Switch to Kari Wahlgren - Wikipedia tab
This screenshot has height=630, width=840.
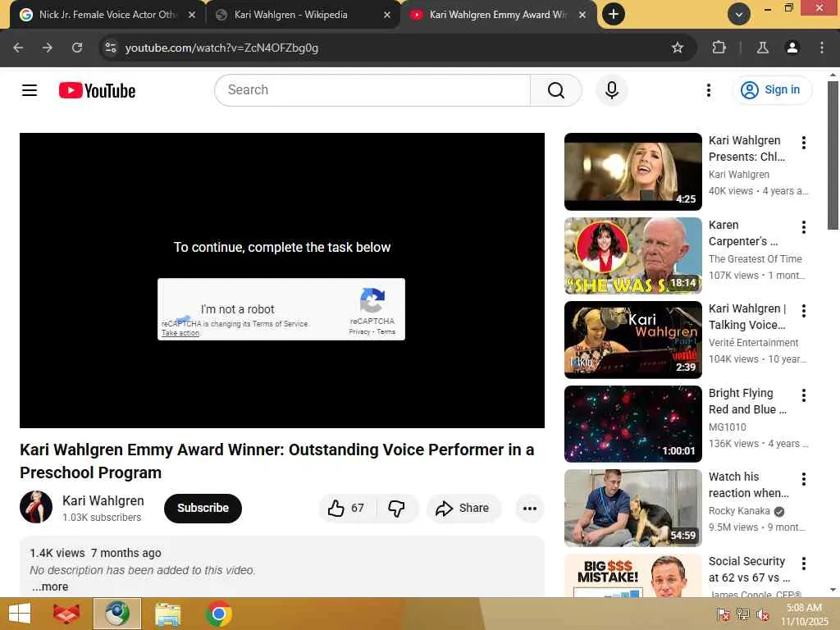(304, 15)
